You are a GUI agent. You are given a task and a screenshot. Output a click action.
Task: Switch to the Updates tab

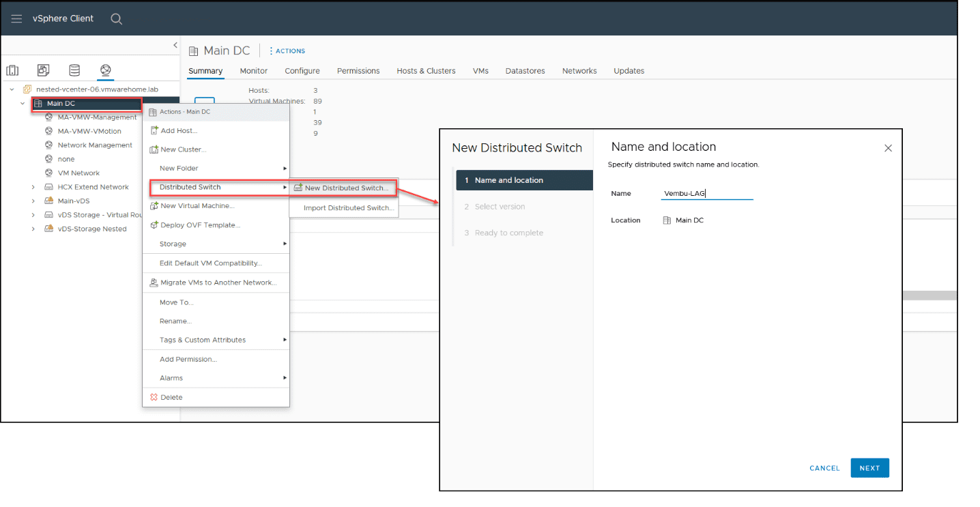point(629,71)
